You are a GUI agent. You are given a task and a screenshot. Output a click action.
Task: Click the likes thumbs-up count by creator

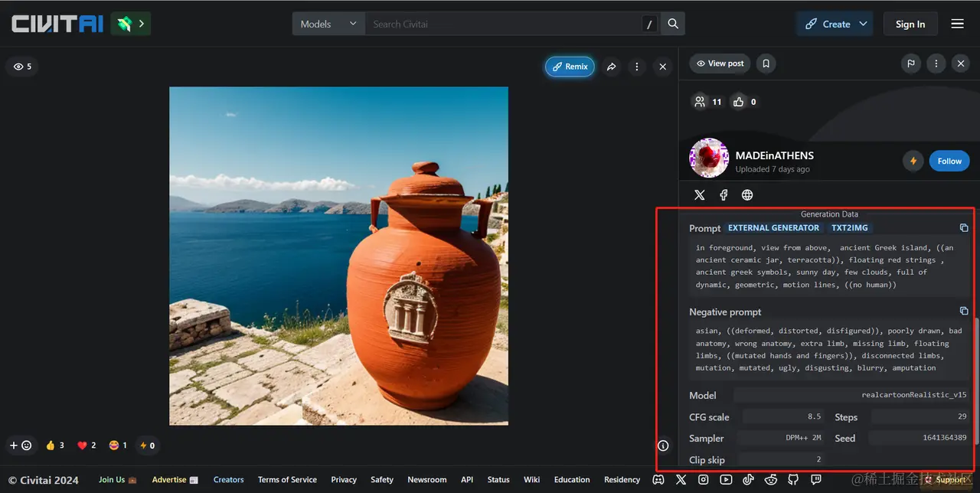744,101
